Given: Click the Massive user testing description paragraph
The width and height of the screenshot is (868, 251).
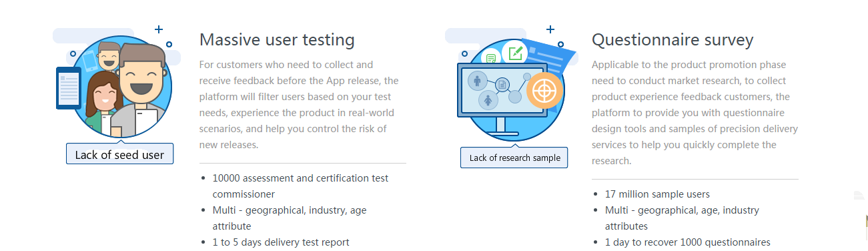Looking at the screenshot, I should 300,105.
